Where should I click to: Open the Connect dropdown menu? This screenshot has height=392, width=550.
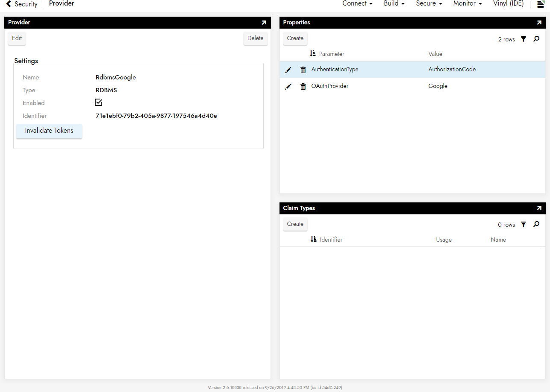click(357, 4)
